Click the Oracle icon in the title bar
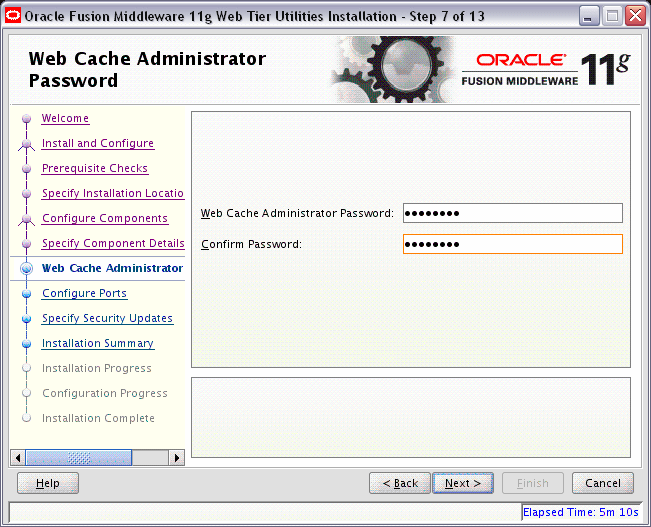Viewport: 651px width, 527px height. tap(13, 16)
